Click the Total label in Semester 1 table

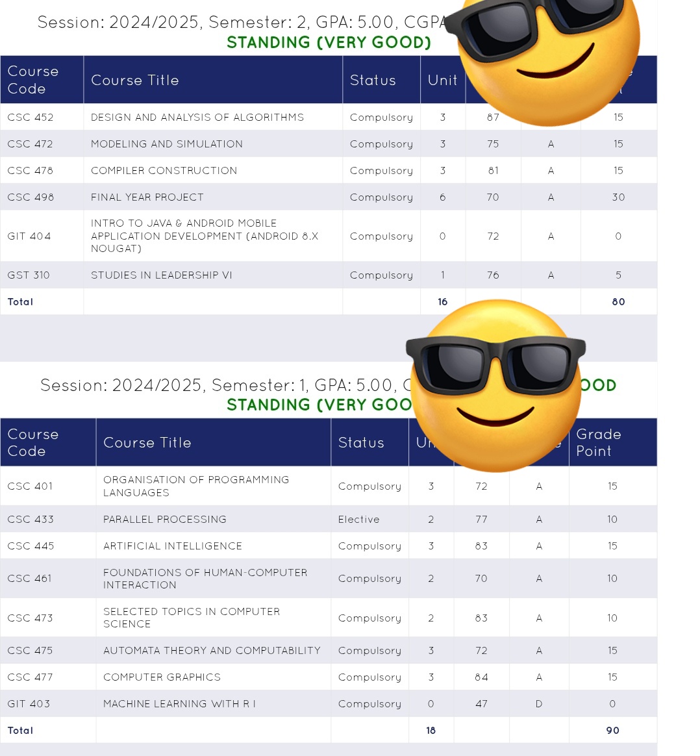point(20,730)
